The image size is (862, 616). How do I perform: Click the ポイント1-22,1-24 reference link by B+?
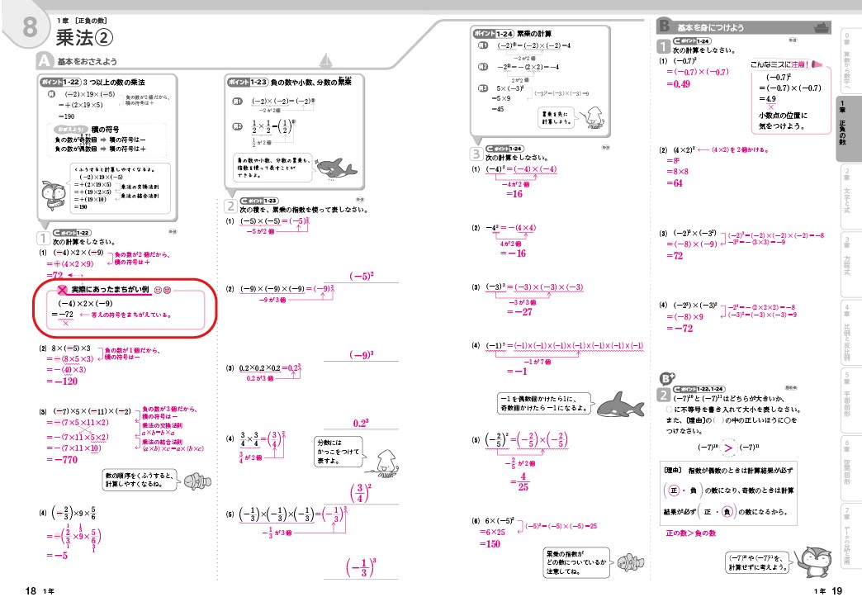(x=699, y=389)
